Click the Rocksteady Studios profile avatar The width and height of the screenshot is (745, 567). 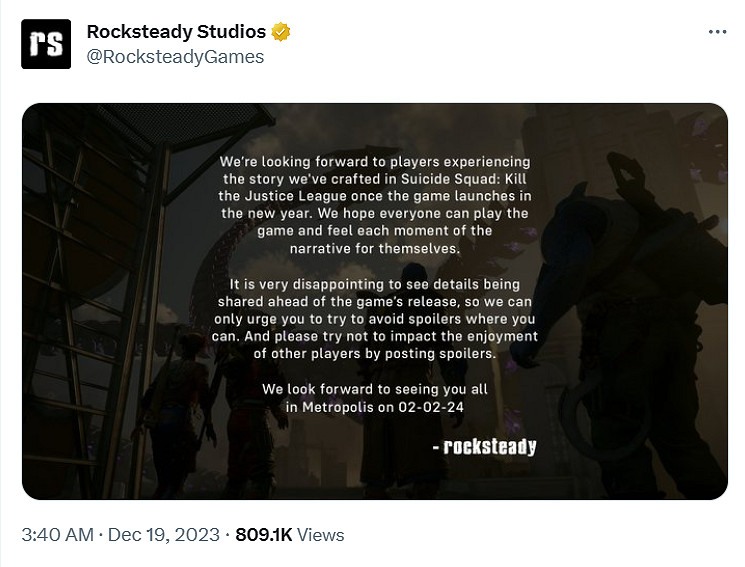[46, 44]
